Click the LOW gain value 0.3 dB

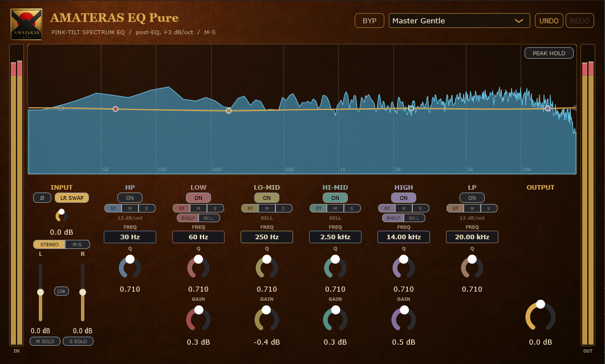click(x=198, y=342)
